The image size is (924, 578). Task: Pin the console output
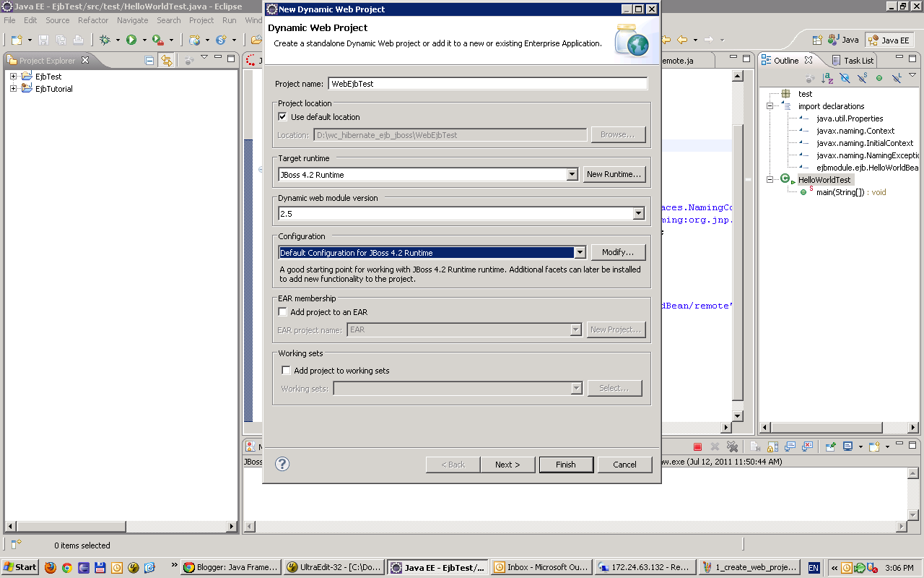(x=830, y=447)
